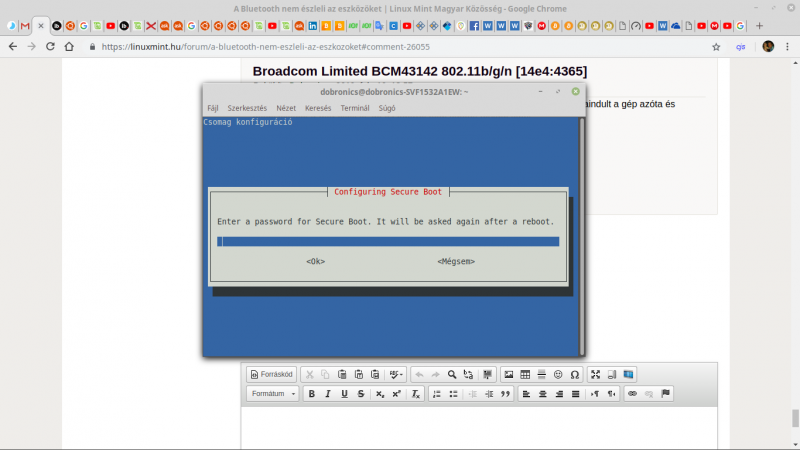Screen dimensions: 800x450
Task: Cut selected text in the editor toolbar
Action: click(x=309, y=374)
